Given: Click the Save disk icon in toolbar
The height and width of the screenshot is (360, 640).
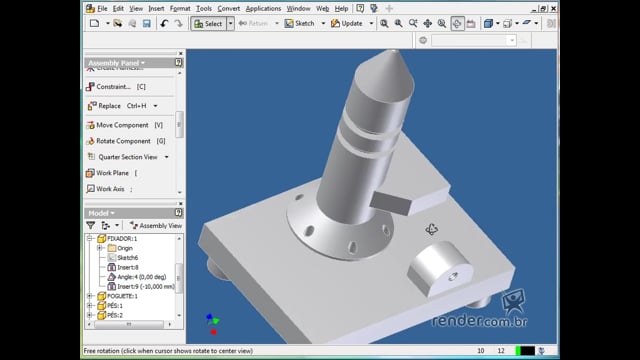Looking at the screenshot, I should pyautogui.click(x=147, y=23).
